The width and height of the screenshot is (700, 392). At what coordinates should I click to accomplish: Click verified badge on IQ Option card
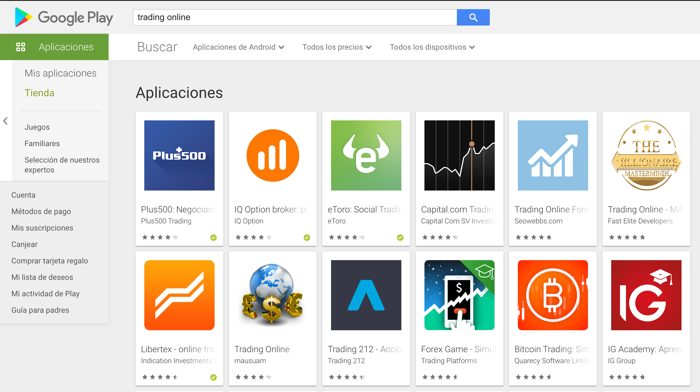pos(307,238)
